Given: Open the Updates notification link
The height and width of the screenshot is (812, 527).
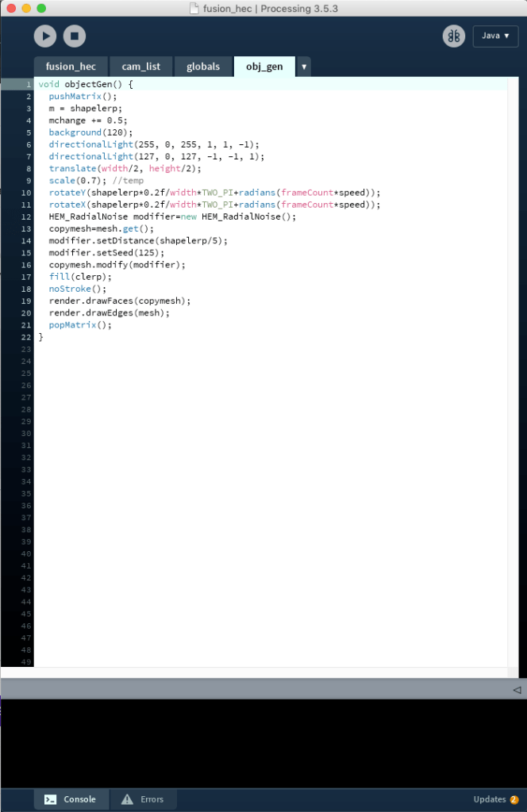Looking at the screenshot, I should click(489, 799).
